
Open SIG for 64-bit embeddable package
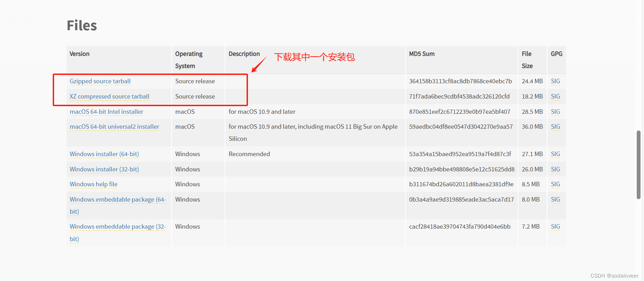coord(555,199)
